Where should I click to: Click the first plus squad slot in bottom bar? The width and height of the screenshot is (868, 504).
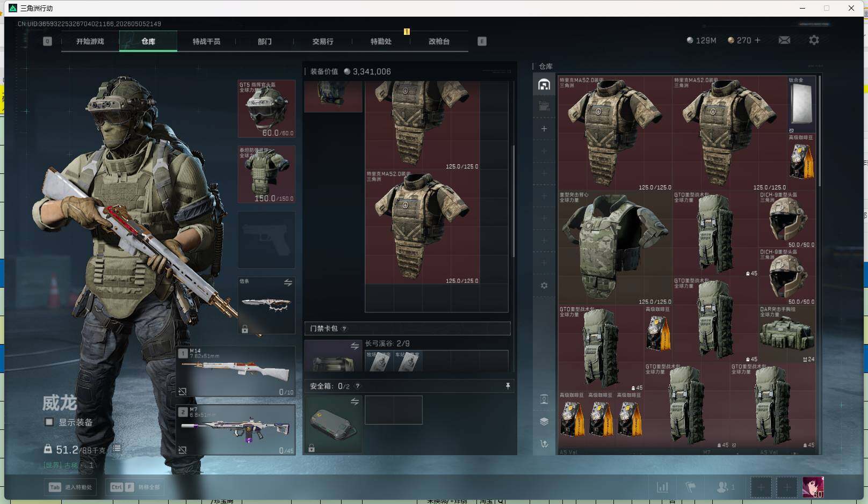[761, 487]
